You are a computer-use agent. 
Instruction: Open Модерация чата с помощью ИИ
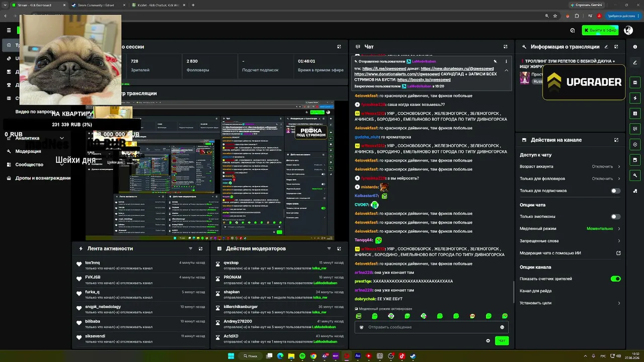[x=570, y=253]
